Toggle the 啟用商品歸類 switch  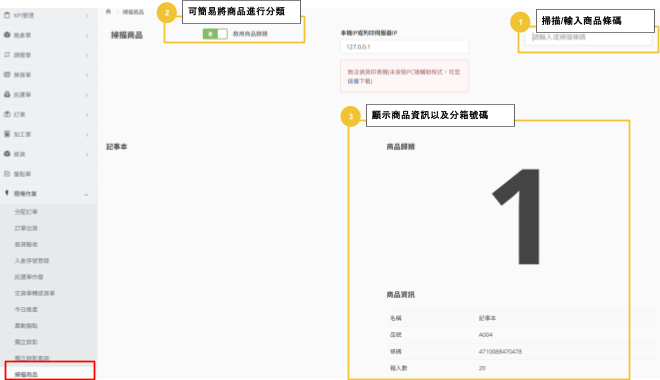215,34
